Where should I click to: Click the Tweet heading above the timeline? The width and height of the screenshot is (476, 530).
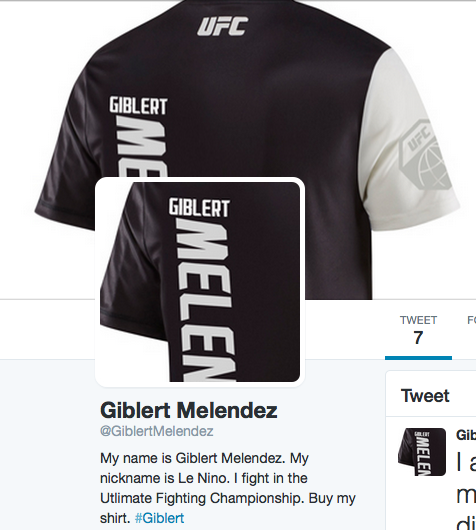point(425,395)
